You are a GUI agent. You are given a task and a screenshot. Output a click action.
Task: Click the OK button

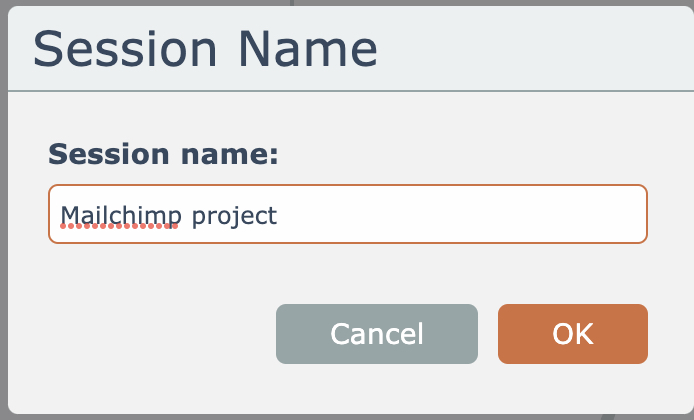point(572,334)
